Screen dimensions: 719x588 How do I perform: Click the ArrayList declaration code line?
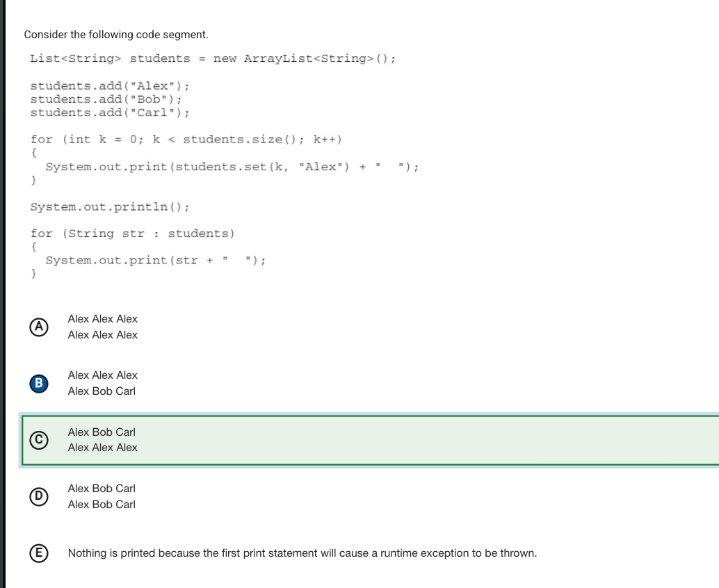(213, 58)
